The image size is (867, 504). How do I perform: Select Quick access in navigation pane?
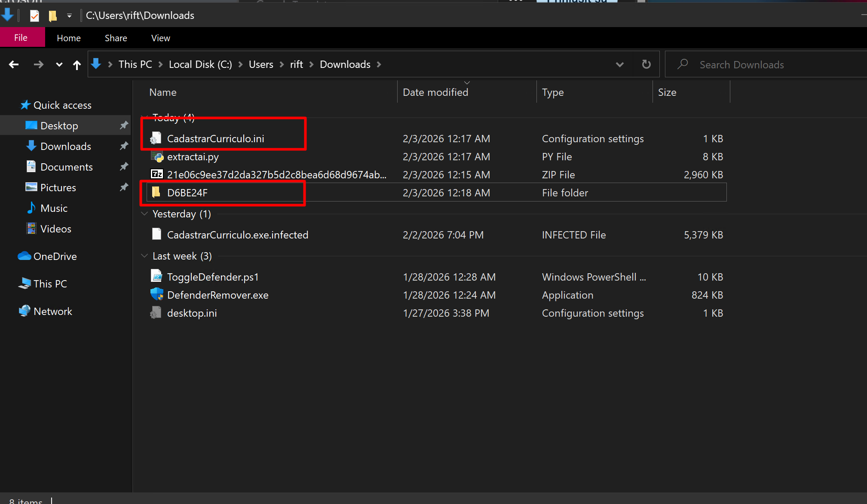pos(62,105)
